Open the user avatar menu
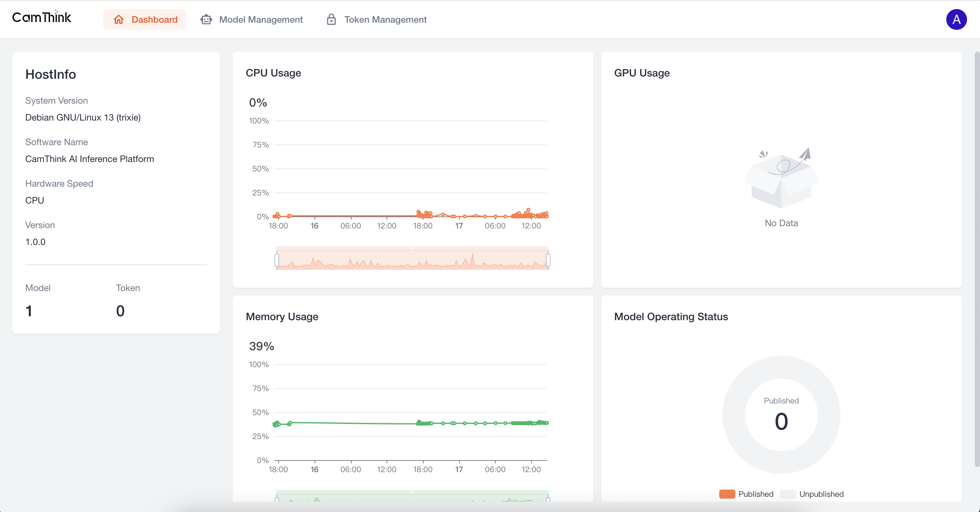Screen dimensions: 980x512 956,19
